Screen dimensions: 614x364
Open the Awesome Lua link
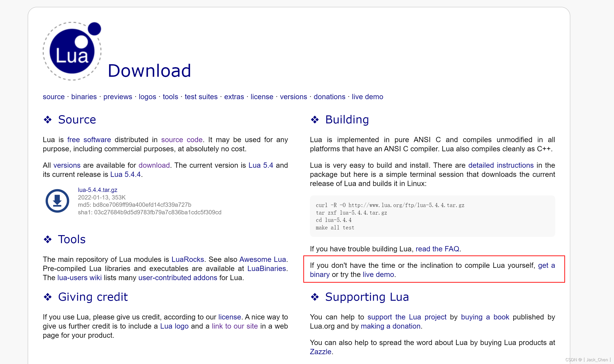[262, 259]
